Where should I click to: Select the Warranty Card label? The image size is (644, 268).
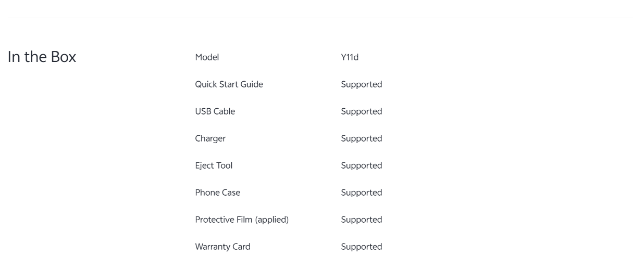(x=222, y=247)
